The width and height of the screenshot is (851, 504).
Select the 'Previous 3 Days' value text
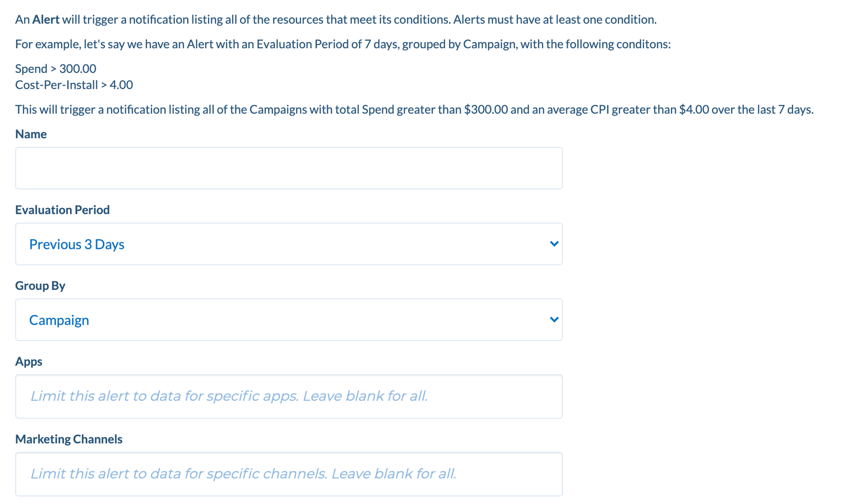(x=77, y=244)
